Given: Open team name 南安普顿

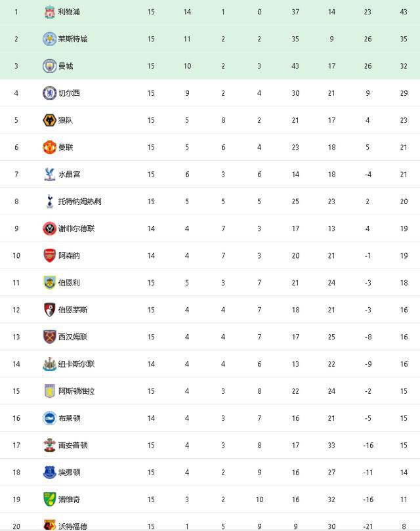Looking at the screenshot, I should [73, 445].
